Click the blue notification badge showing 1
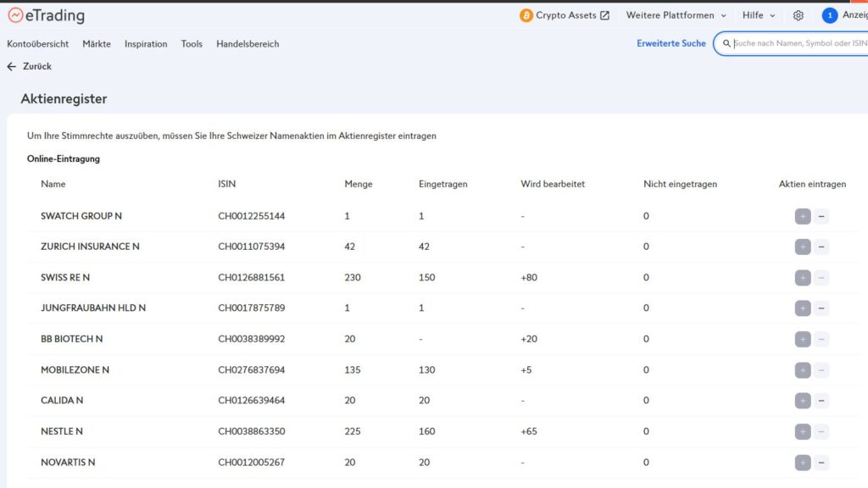Image resolution: width=868 pixels, height=488 pixels. click(x=829, y=15)
